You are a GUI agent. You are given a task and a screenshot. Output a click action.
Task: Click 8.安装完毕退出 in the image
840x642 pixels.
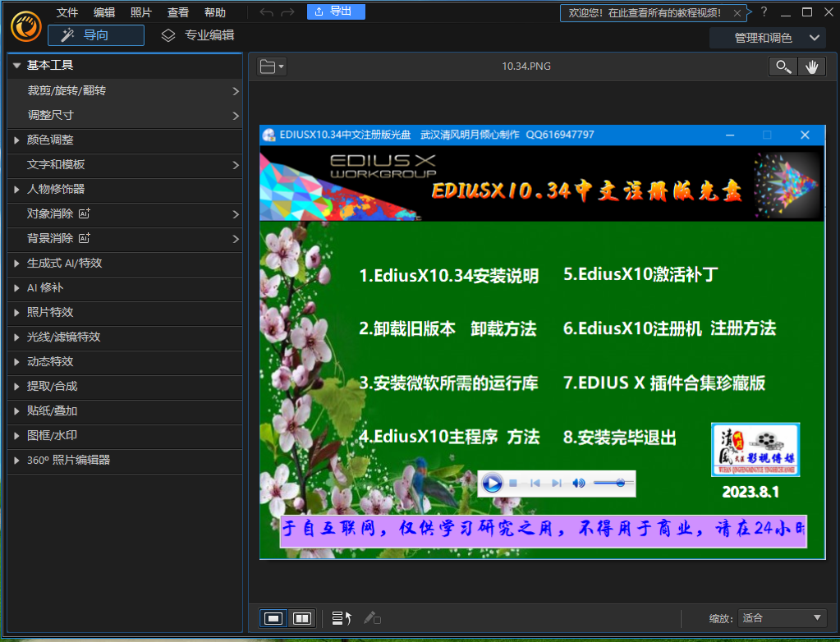point(619,438)
